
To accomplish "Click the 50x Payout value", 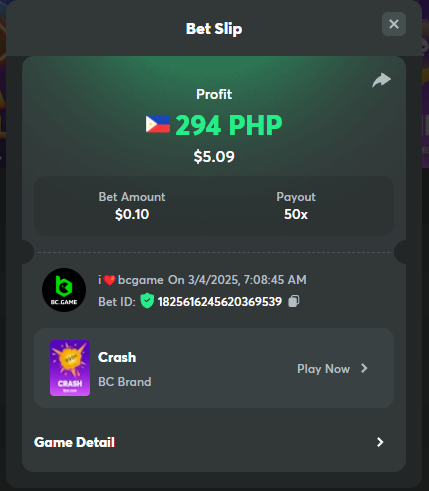I will pos(296,214).
